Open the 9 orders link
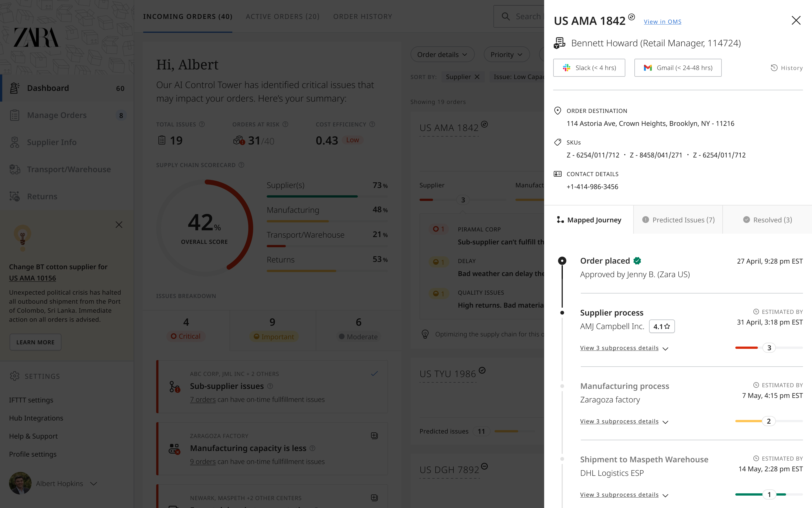812x508 pixels. click(x=203, y=462)
